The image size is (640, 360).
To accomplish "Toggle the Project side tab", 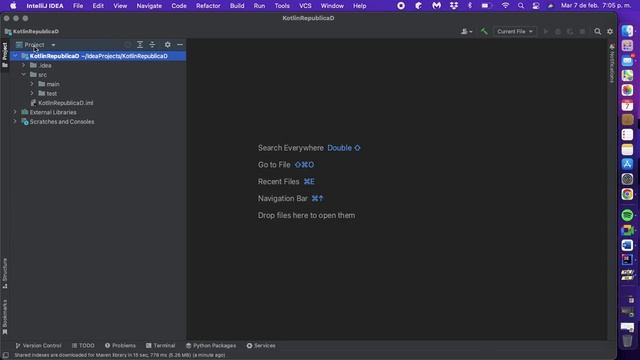I will pyautogui.click(x=5, y=55).
